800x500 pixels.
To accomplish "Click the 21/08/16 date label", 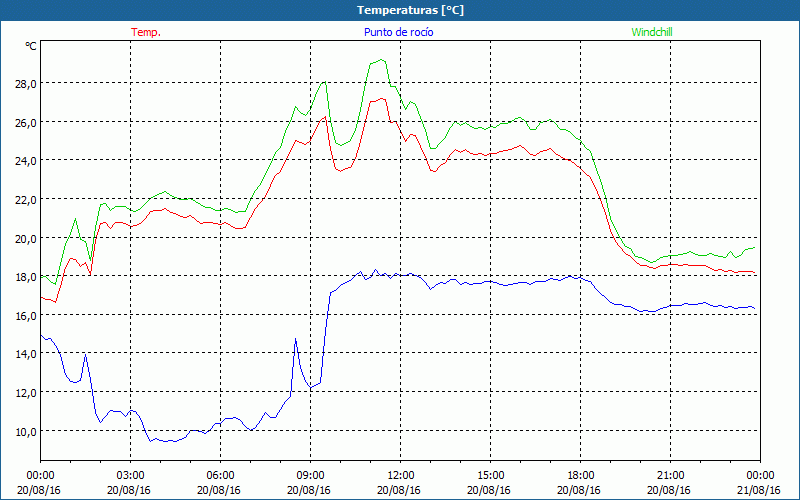I will pos(759,490).
